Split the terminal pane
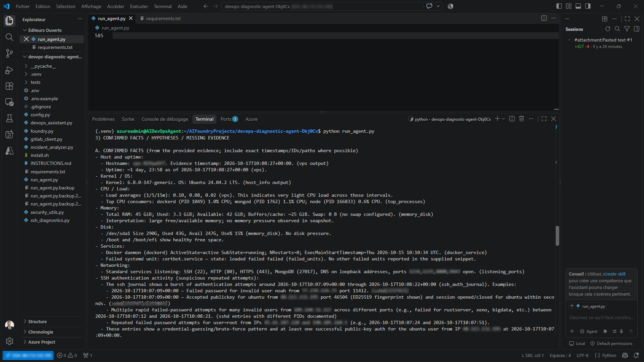 [512, 119]
